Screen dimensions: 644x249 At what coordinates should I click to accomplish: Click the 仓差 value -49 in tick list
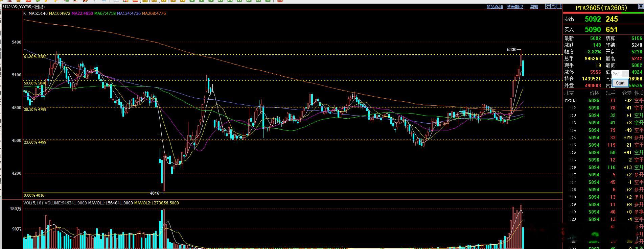click(x=628, y=130)
